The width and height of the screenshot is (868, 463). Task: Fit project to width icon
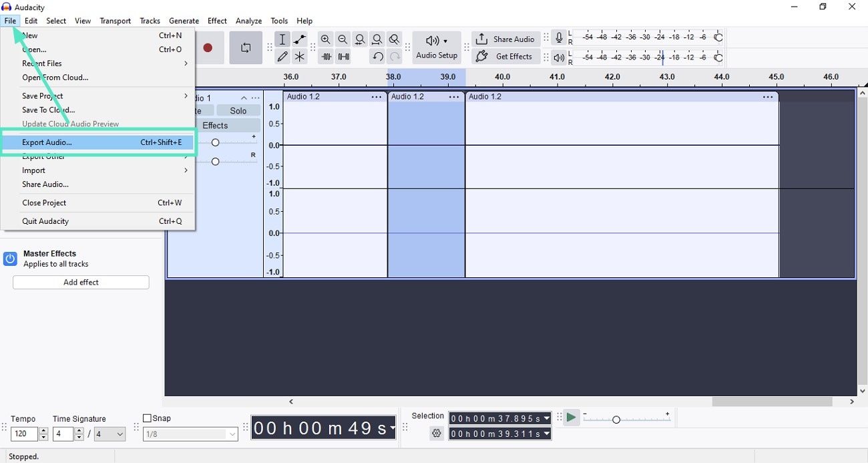point(377,39)
